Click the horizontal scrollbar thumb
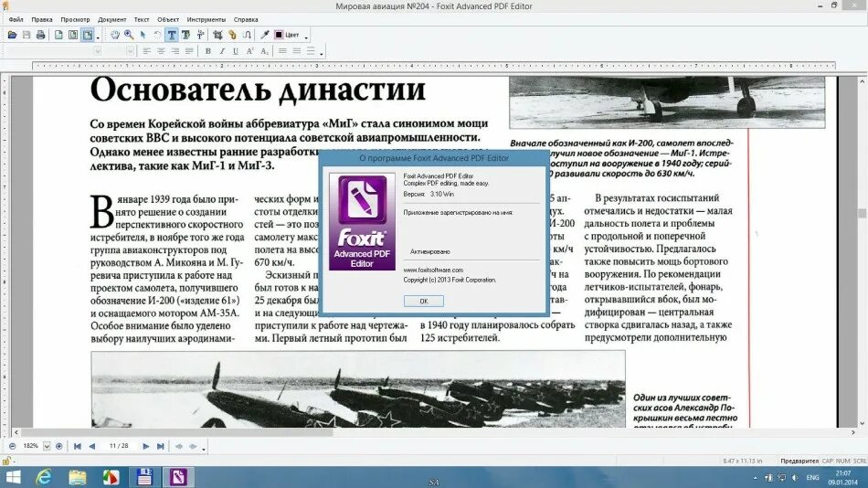The height and width of the screenshot is (488, 868). click(177, 432)
